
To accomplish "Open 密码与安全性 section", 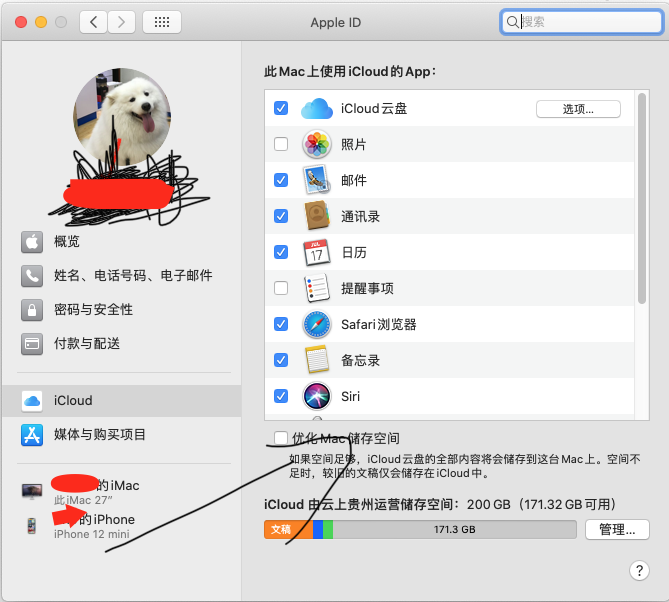I will (122, 310).
